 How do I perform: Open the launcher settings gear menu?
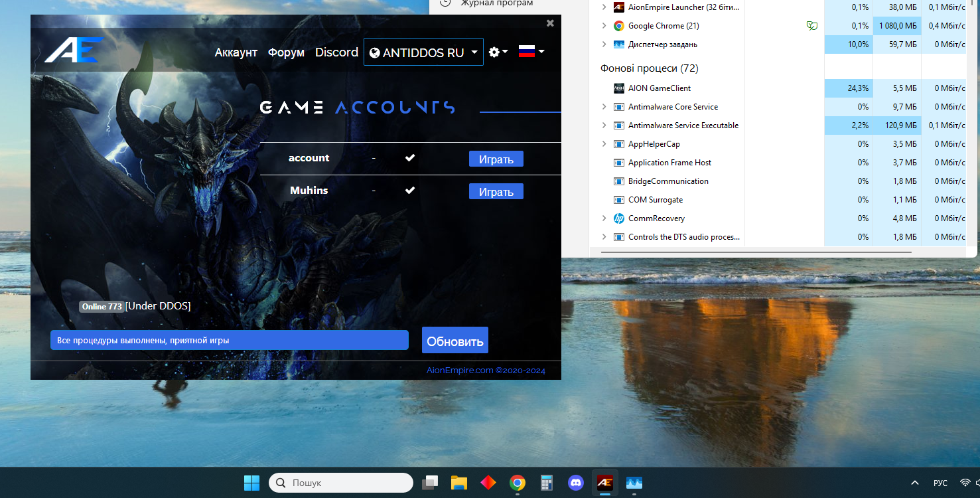click(x=498, y=52)
